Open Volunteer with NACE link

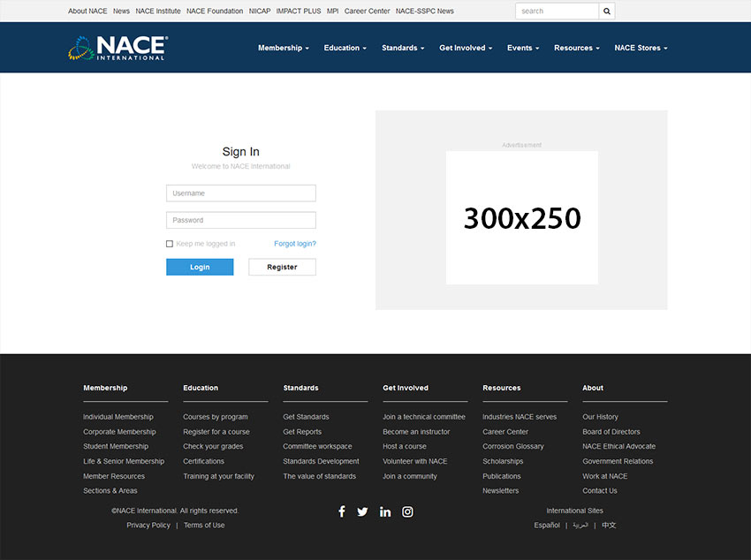click(414, 461)
